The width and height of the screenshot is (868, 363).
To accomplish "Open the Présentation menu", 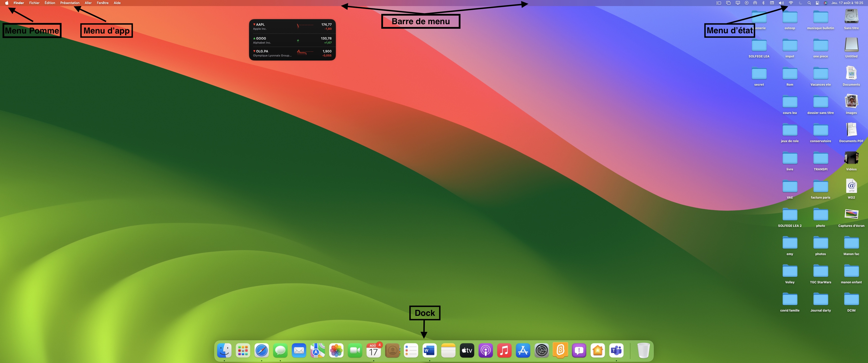I will coord(70,3).
